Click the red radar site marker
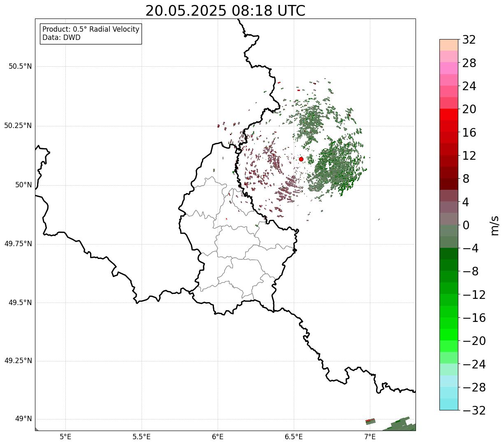This screenshot has width=504, height=445. (x=301, y=159)
